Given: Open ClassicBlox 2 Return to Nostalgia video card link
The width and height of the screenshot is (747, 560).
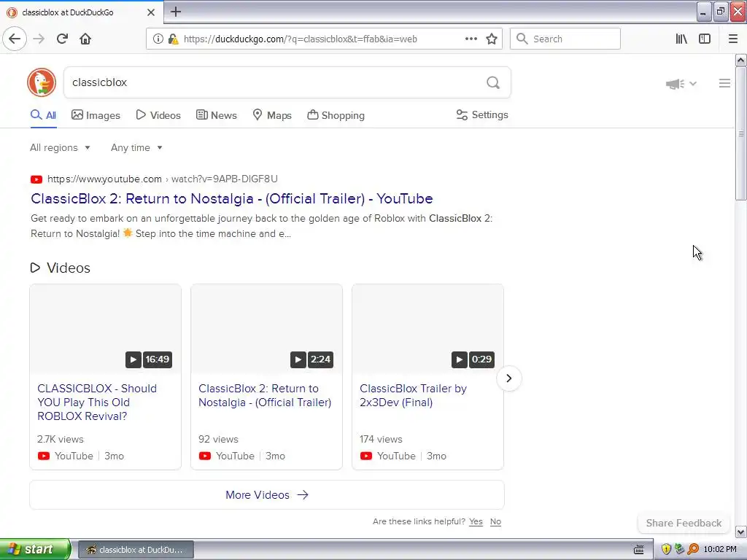Looking at the screenshot, I should tap(265, 395).
